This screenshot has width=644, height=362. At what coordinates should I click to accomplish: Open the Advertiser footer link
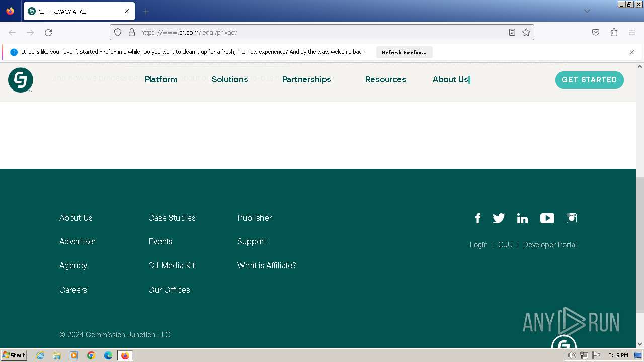pos(77,241)
